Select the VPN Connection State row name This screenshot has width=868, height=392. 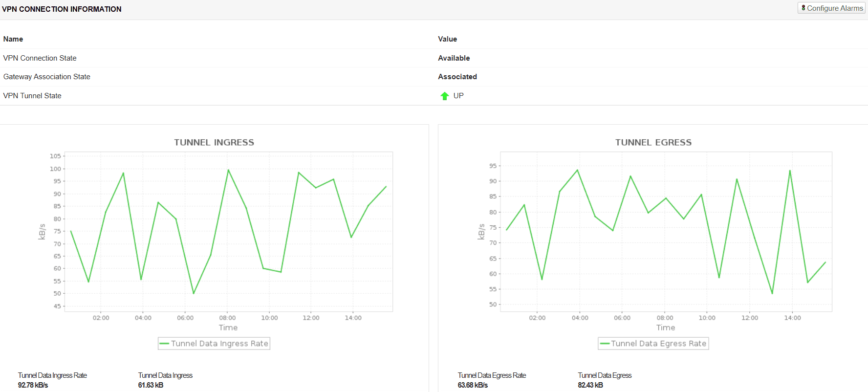(x=40, y=58)
